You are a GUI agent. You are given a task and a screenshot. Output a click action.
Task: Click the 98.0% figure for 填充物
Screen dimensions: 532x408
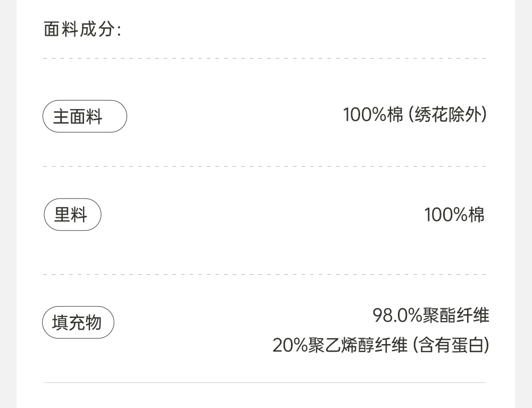click(397, 315)
